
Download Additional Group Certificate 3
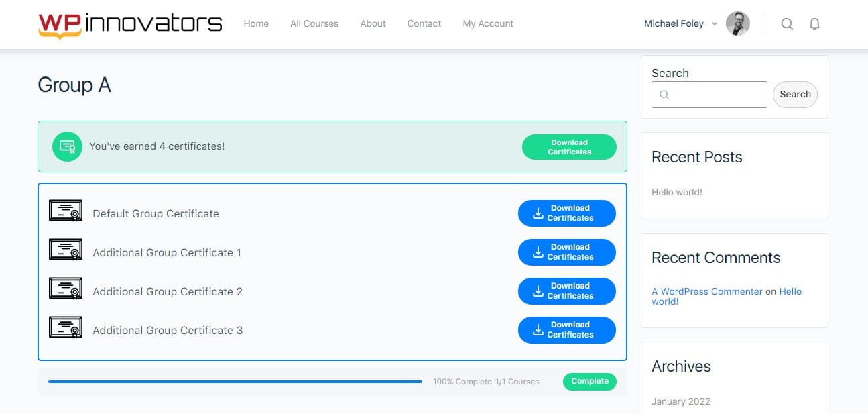(x=567, y=330)
